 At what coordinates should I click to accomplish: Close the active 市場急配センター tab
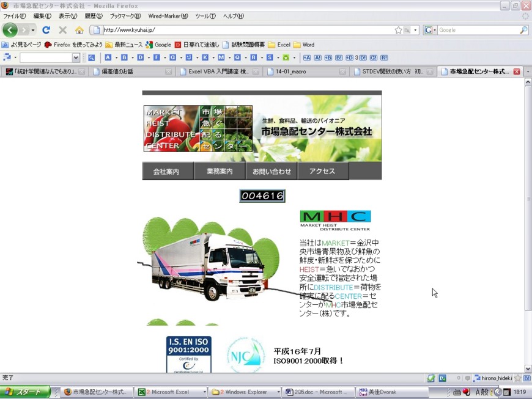(517, 71)
